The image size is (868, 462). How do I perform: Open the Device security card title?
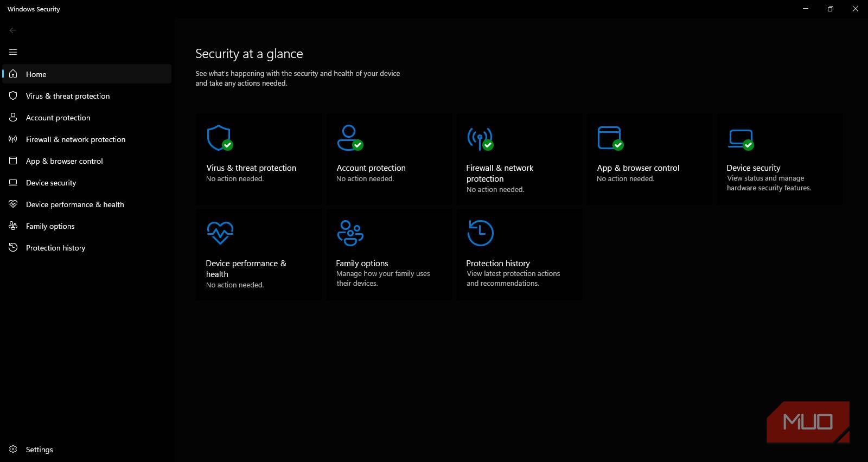[754, 168]
